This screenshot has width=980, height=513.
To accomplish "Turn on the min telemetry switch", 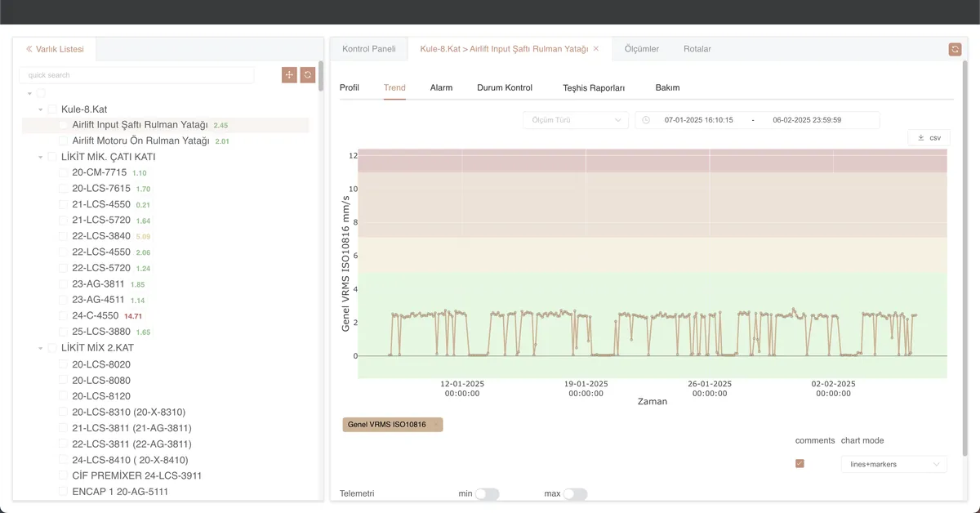I will click(x=487, y=494).
